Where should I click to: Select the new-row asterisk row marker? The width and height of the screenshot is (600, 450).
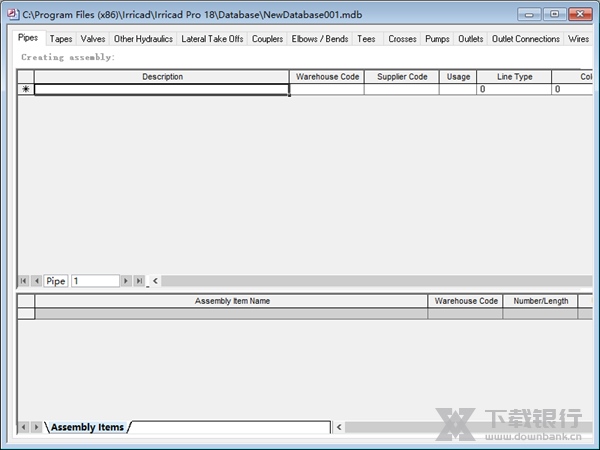coord(26,89)
